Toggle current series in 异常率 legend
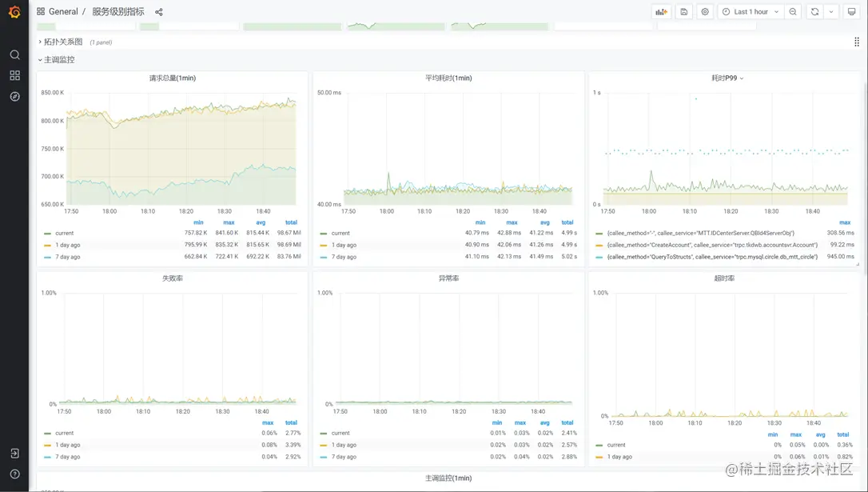The height and width of the screenshot is (492, 868). [340, 434]
